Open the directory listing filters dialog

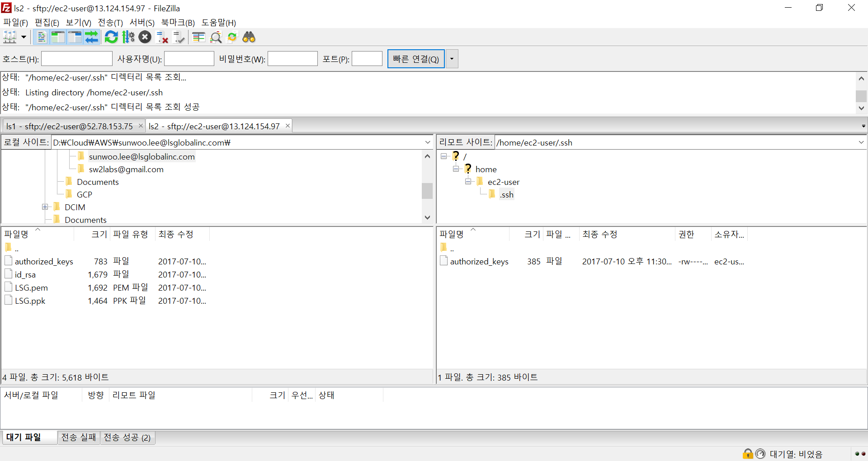[199, 37]
